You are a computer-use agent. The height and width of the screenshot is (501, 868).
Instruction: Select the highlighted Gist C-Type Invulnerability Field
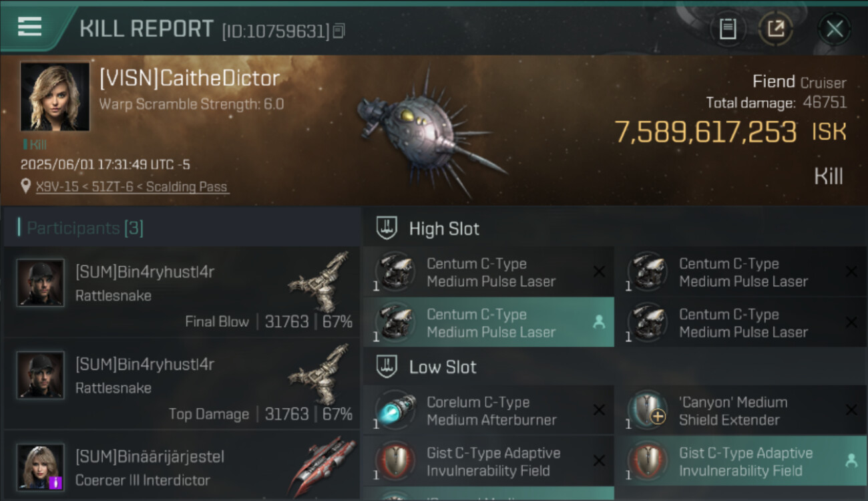[x=740, y=462]
